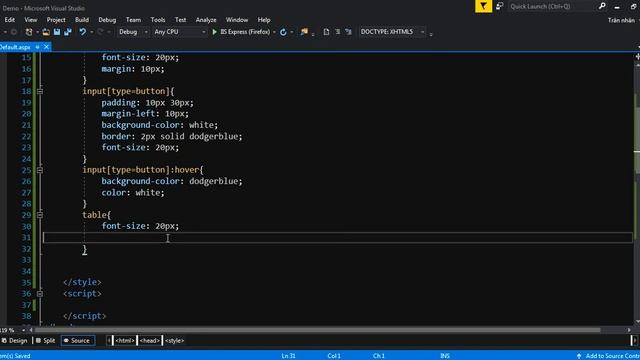The height and width of the screenshot is (360, 640).
Task: Click the yellow notifications filter flag icon
Action: [483, 6]
